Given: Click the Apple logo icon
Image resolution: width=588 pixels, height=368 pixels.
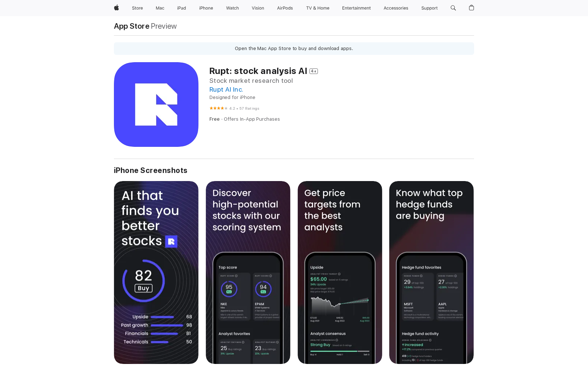Looking at the screenshot, I should click(116, 8).
